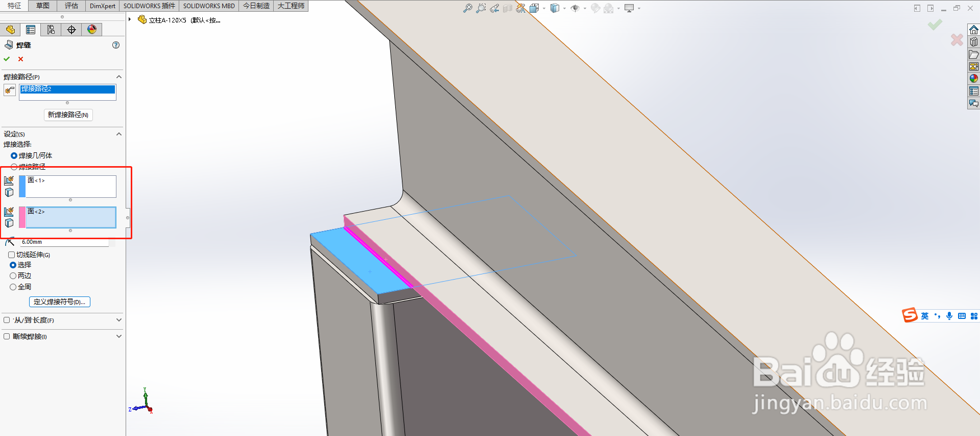Screen dimensions: 980x436
Task: Open the ConfigurationManager tab icon
Action: coord(51,30)
